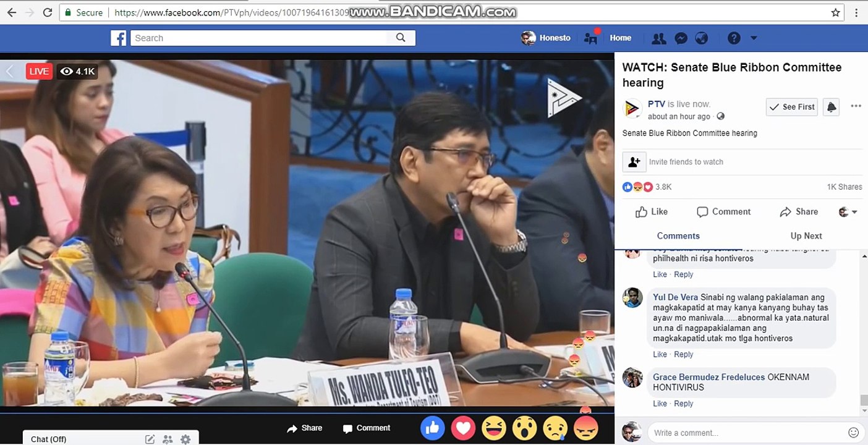Screen dimensions: 868x445
Task: Open the 1K Shares list
Action: (845, 187)
